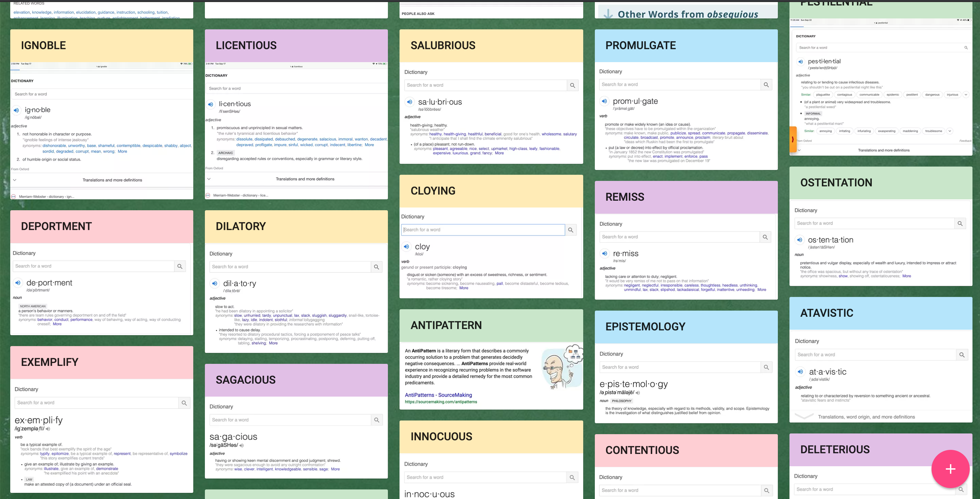The height and width of the screenshot is (499, 980).
Task: Click the orange arrow tab beside the pestilential card
Action: pos(793,139)
